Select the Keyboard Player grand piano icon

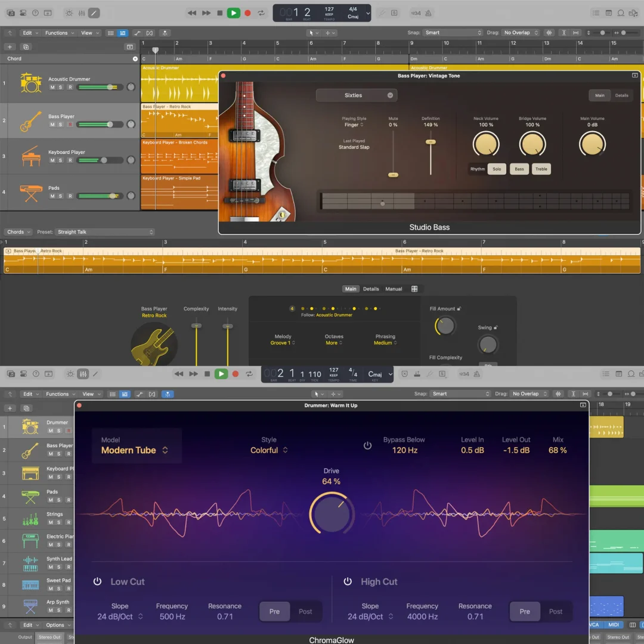point(31,157)
